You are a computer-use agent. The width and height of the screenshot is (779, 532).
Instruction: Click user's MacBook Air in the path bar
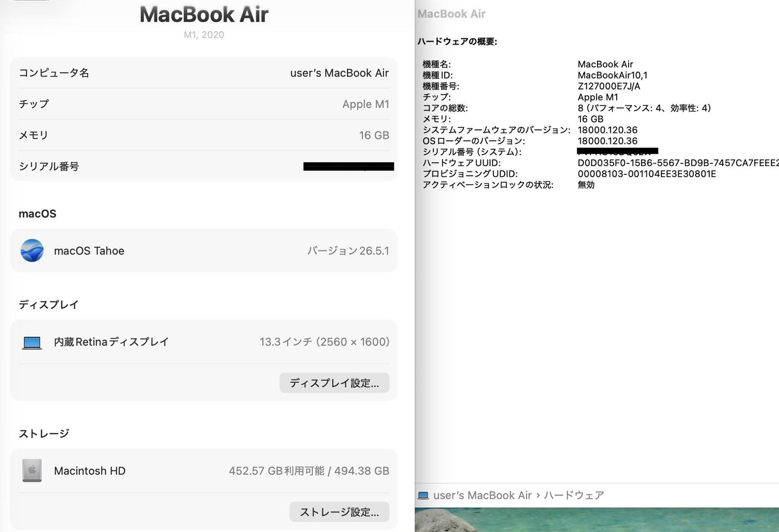(482, 495)
